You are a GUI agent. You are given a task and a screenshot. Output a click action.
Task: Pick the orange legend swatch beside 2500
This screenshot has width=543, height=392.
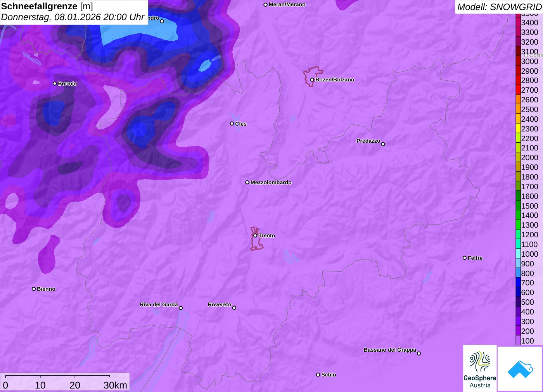pos(518,109)
